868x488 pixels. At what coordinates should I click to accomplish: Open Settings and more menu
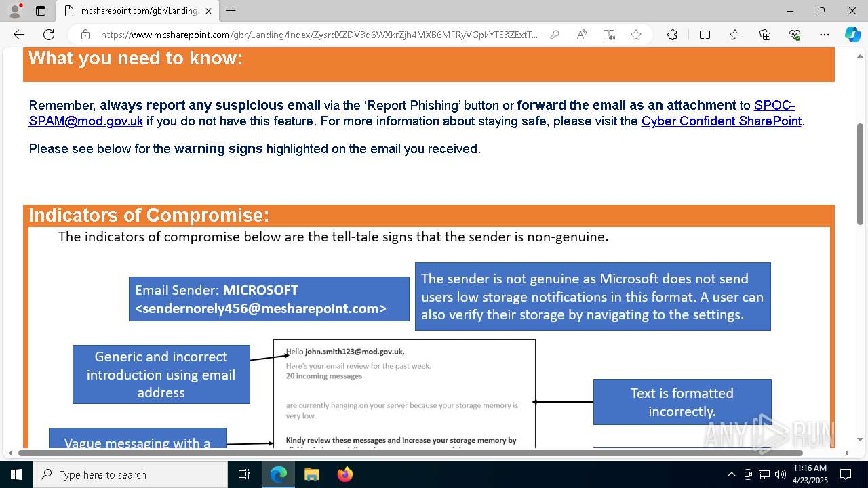tap(825, 35)
